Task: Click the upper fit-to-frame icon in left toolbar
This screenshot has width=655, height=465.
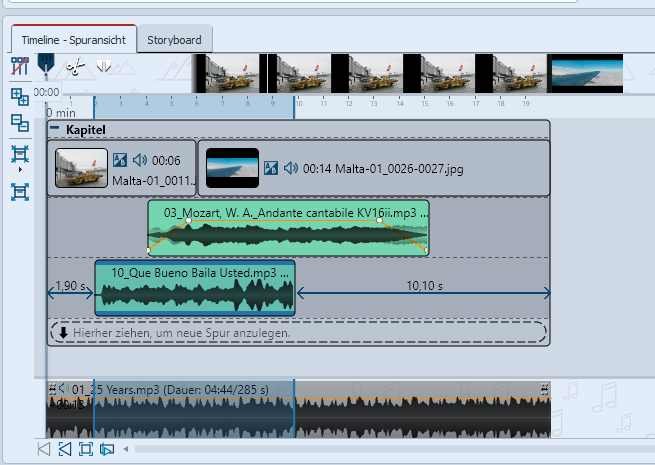Action: [x=19, y=153]
